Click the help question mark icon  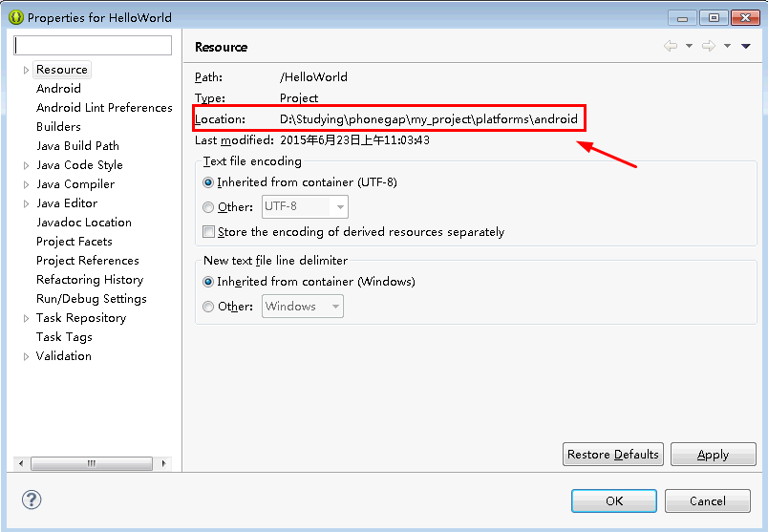tap(32, 500)
